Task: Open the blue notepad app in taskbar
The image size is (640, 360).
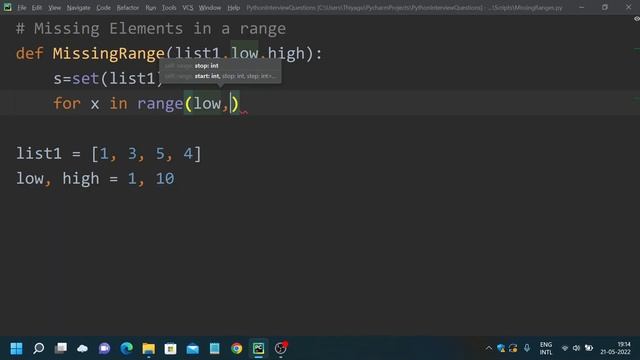Action: (215, 348)
